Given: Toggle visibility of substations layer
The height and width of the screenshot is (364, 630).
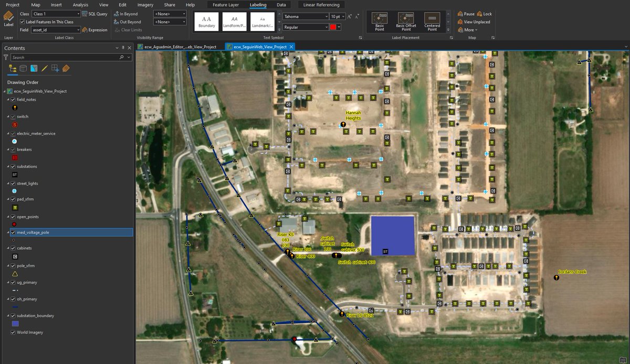Looking at the screenshot, I should [x=13, y=166].
